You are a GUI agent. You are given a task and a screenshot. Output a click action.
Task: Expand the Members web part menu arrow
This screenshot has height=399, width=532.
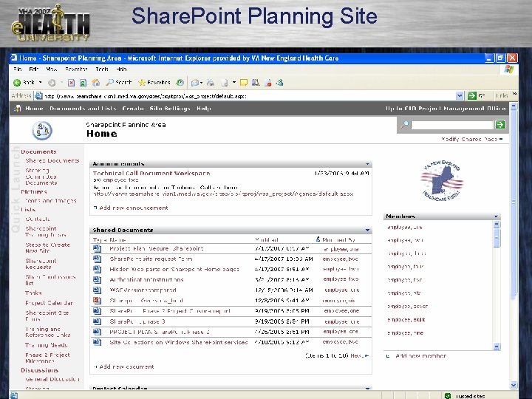coord(496,216)
